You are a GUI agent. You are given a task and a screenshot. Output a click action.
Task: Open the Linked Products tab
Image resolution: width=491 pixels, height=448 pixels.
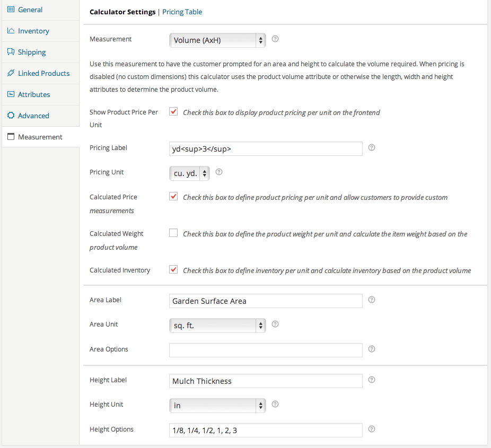click(43, 73)
